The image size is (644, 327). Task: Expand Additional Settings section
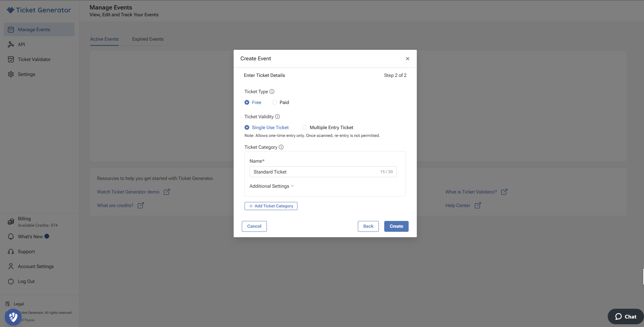pos(272,186)
